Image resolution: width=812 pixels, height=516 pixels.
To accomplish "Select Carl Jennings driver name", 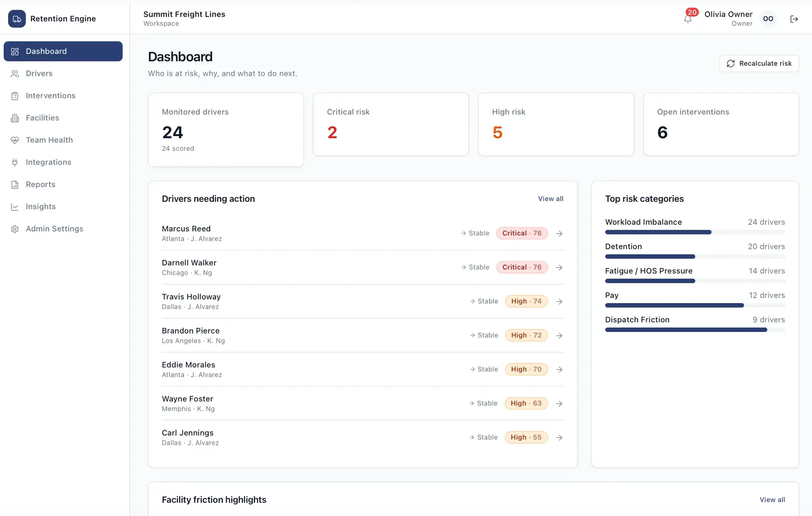I will click(x=188, y=433).
